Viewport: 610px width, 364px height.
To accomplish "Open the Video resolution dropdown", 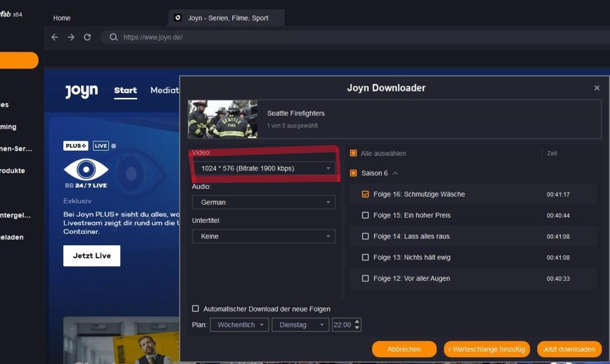I will pos(264,168).
